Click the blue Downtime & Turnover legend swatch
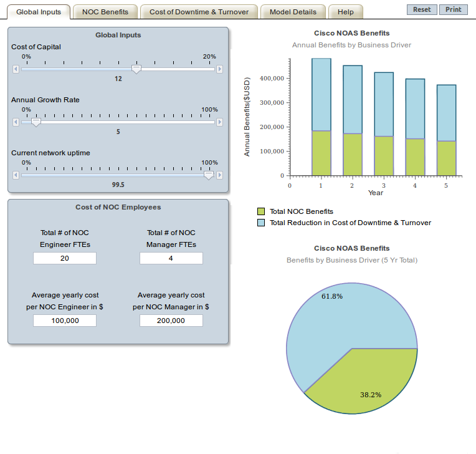 tap(261, 223)
